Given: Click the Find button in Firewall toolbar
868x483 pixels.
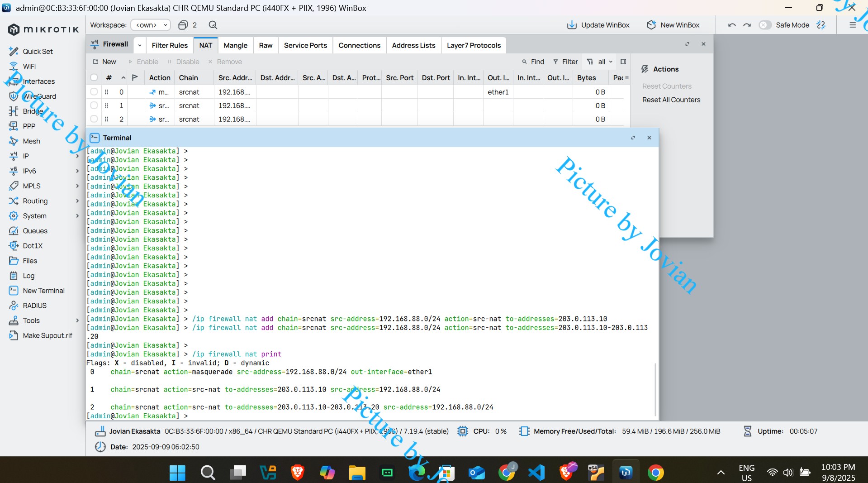Looking at the screenshot, I should coord(533,62).
